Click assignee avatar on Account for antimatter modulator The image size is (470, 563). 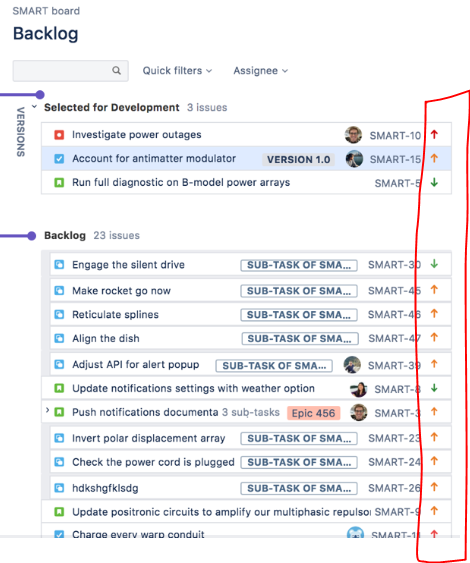[354, 159]
